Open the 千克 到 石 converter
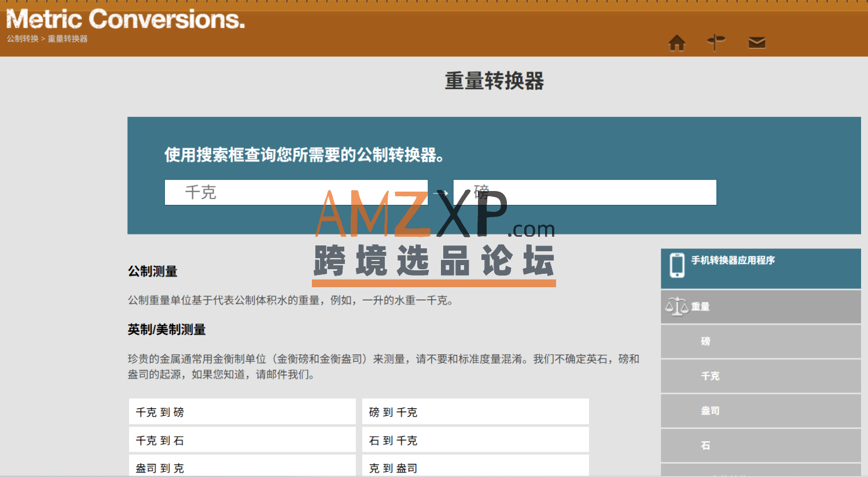Image resolution: width=868 pixels, height=477 pixels. pyautogui.click(x=242, y=441)
